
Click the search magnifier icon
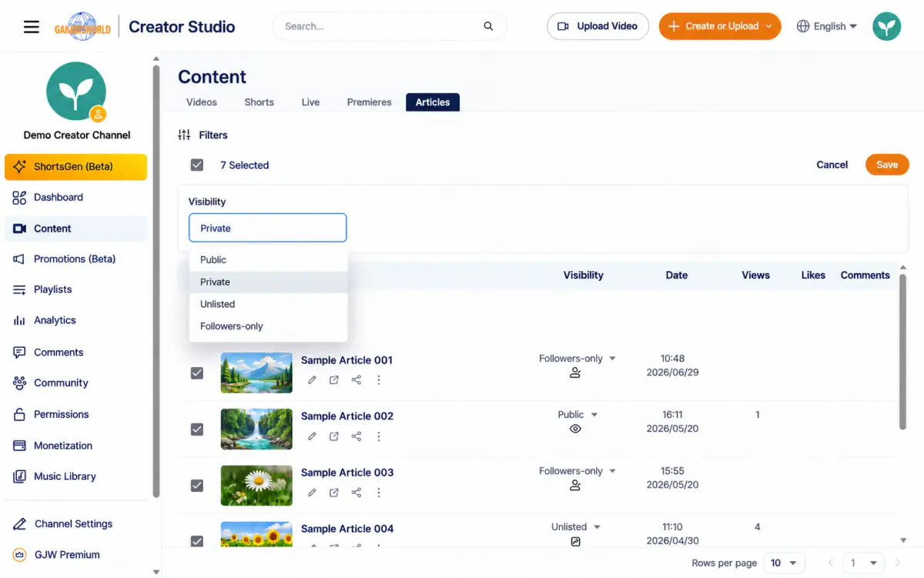[x=488, y=26]
